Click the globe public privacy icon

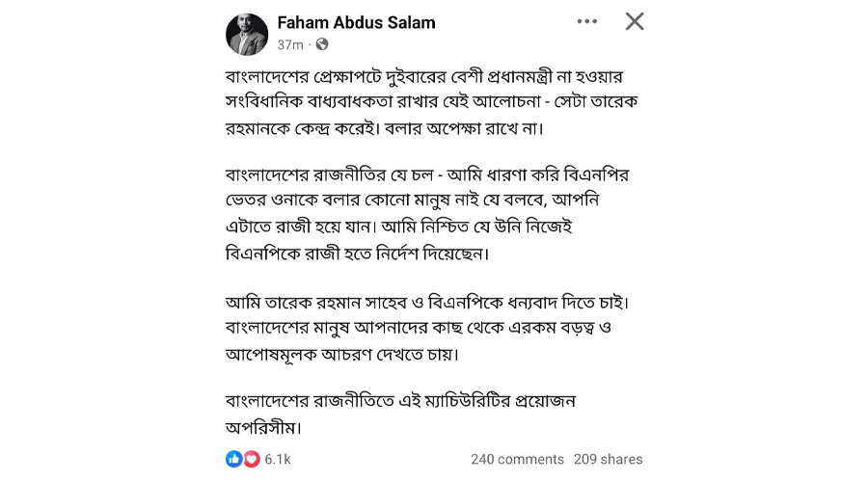(x=322, y=44)
